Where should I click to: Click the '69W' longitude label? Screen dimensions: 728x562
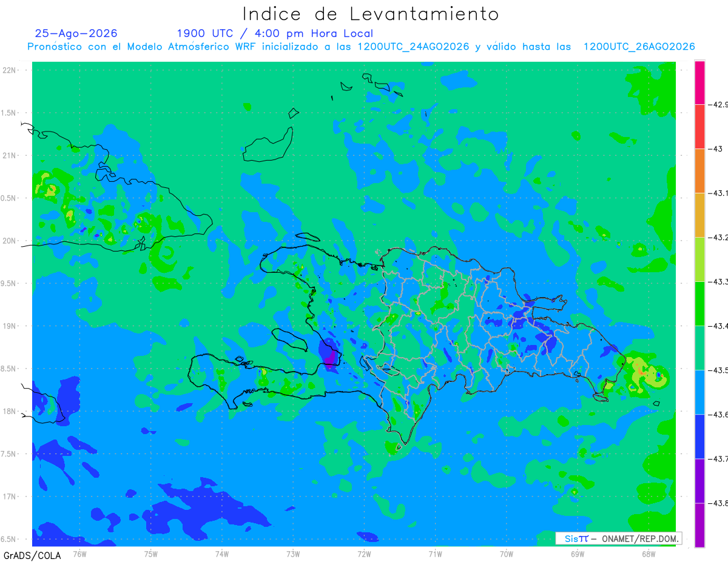click(577, 554)
